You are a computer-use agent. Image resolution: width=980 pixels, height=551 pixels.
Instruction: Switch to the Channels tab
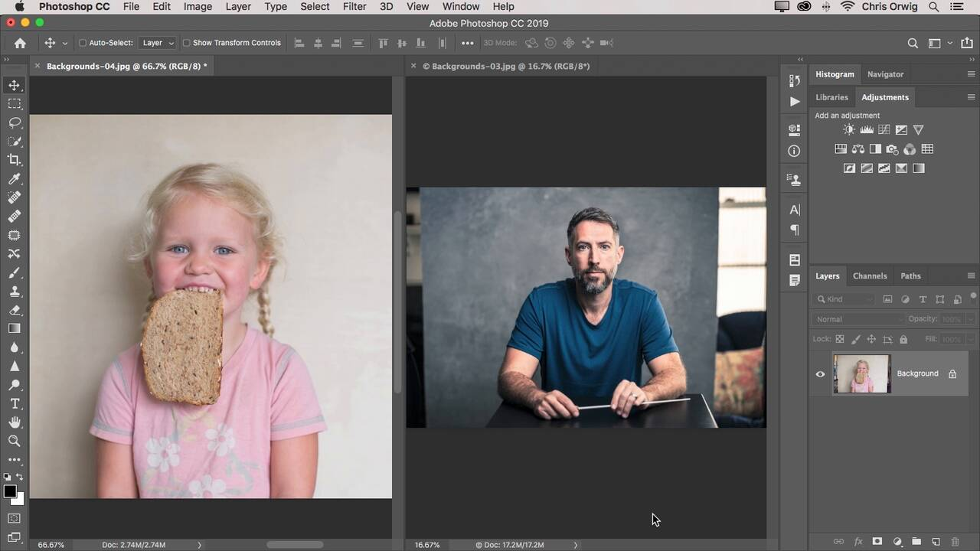tap(870, 276)
